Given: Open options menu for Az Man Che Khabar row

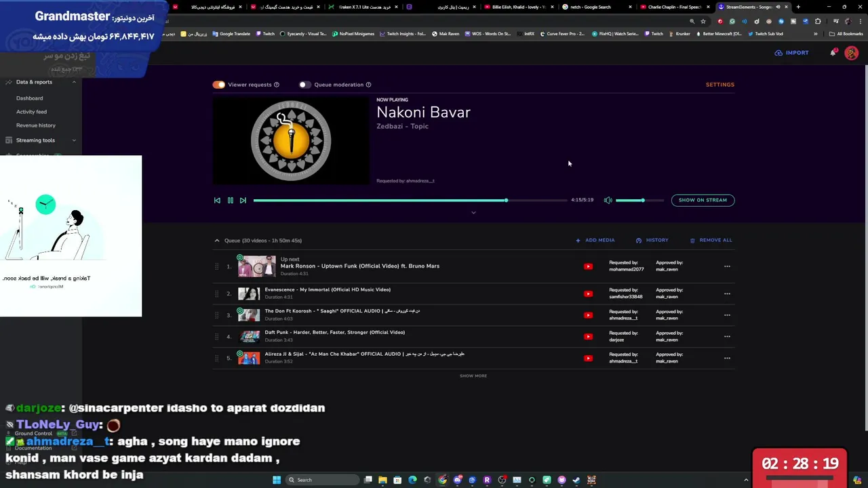Looking at the screenshot, I should click(x=727, y=358).
